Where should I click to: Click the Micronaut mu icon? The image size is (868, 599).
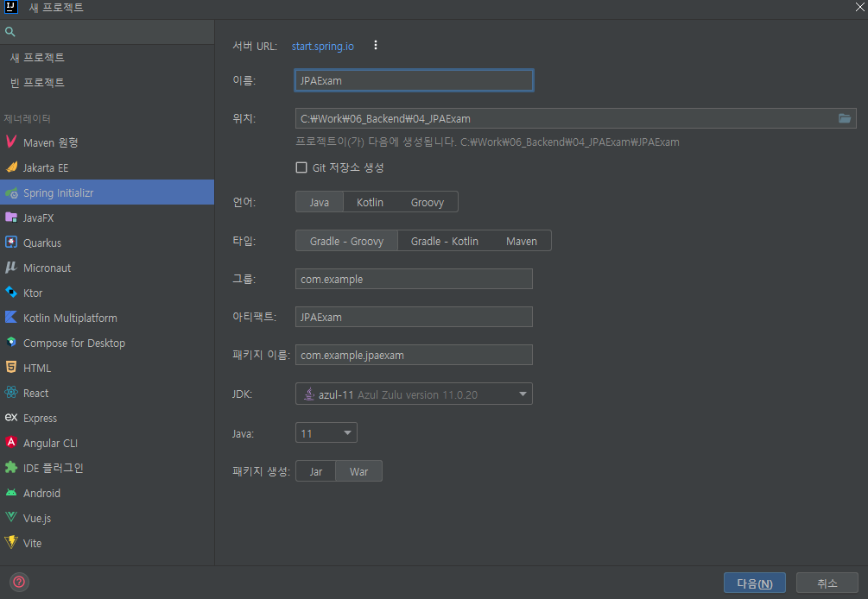tap(11, 268)
